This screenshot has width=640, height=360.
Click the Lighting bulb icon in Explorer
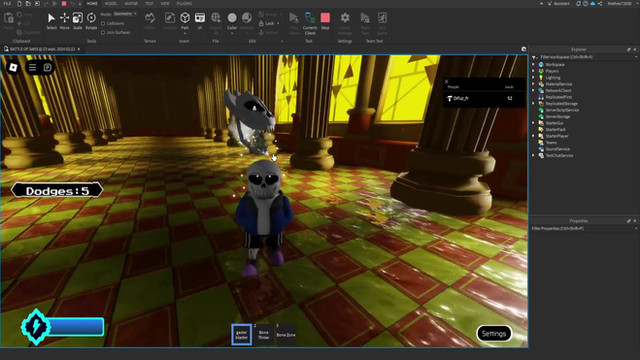click(541, 78)
